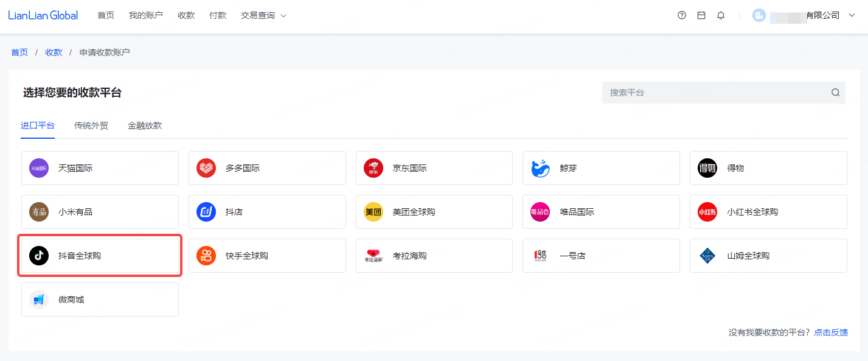Click 收款 breadcrumb link

coord(54,52)
